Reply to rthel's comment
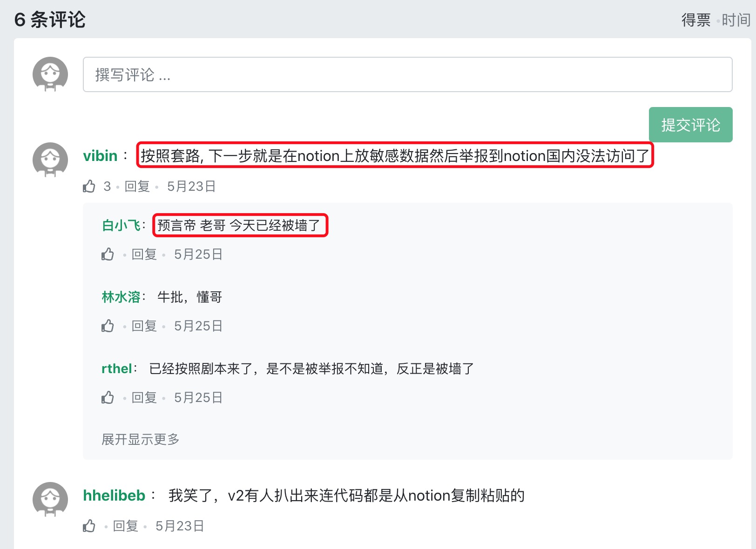The width and height of the screenshot is (756, 549). point(144,398)
